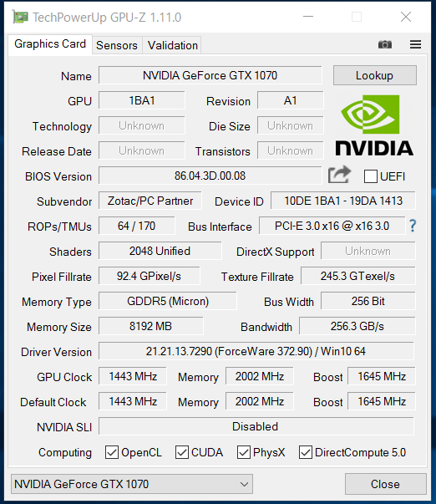This screenshot has width=436, height=504.
Task: Minimize the GPU-Z window
Action: pyautogui.click(x=308, y=17)
